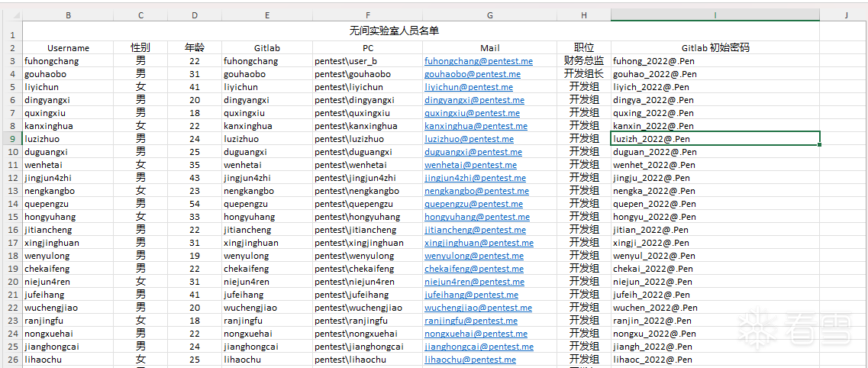Select active cell luzizh_2022@.Pen

click(x=715, y=139)
